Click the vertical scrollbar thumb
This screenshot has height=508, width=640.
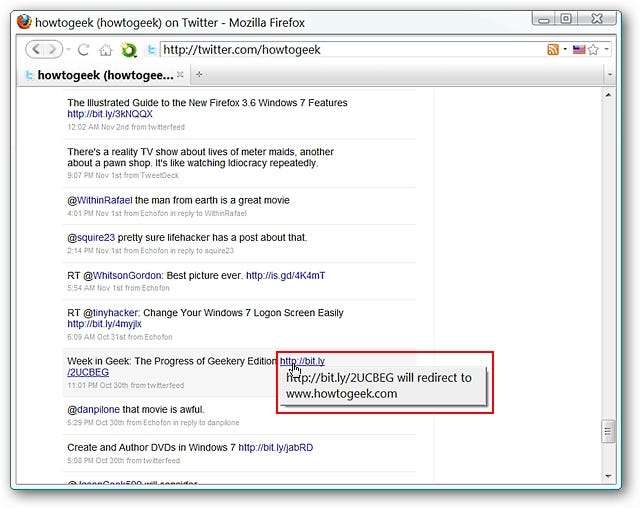click(x=608, y=431)
